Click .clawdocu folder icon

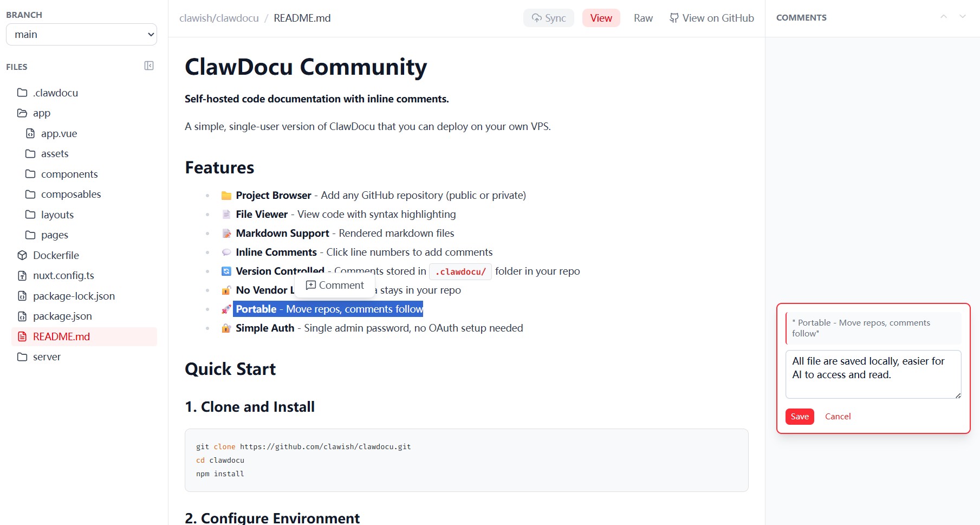[x=22, y=93]
